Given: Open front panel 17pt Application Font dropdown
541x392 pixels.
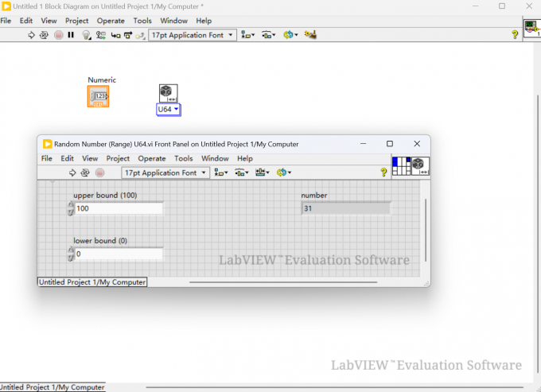Looking at the screenshot, I should click(165, 173).
